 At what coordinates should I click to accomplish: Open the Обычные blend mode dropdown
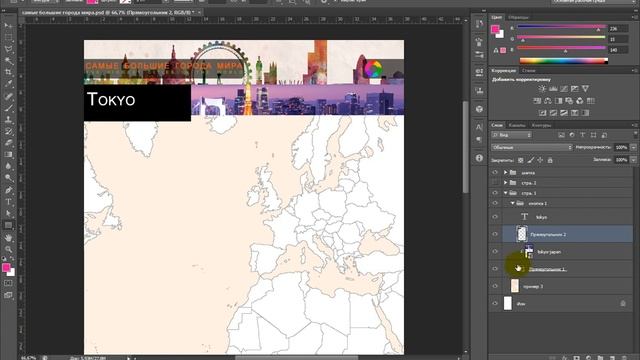[532, 147]
